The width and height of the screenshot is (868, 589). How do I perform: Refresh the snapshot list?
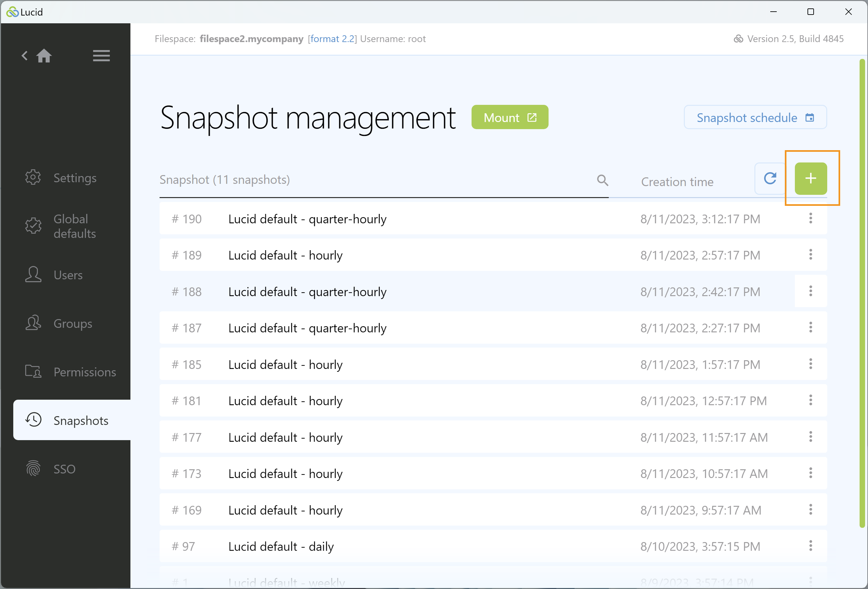click(x=770, y=178)
